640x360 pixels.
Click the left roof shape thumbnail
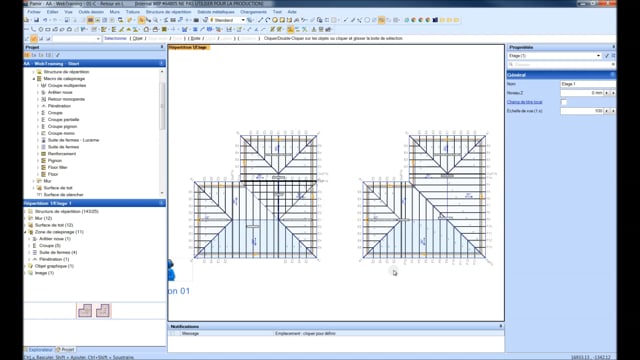(85, 311)
